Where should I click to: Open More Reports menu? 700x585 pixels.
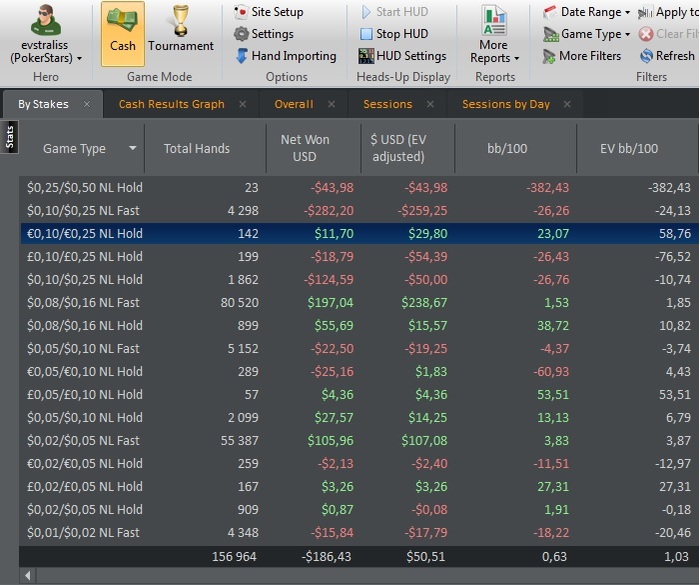pos(494,35)
